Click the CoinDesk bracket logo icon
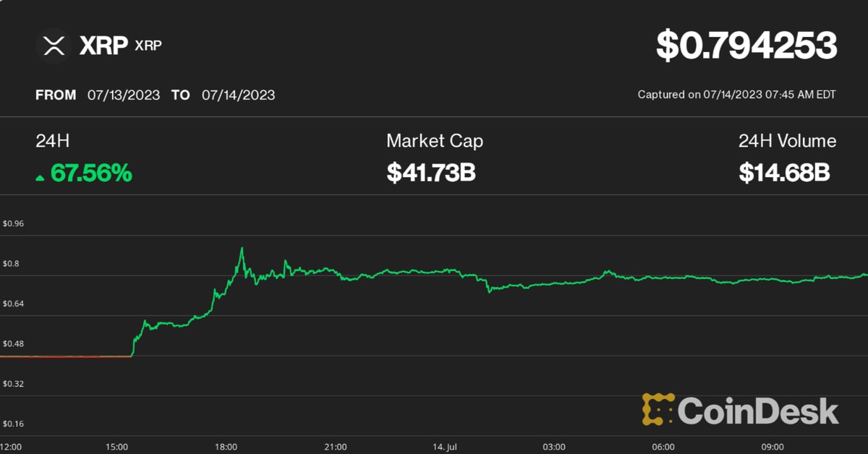The width and height of the screenshot is (868, 454). pos(658,409)
